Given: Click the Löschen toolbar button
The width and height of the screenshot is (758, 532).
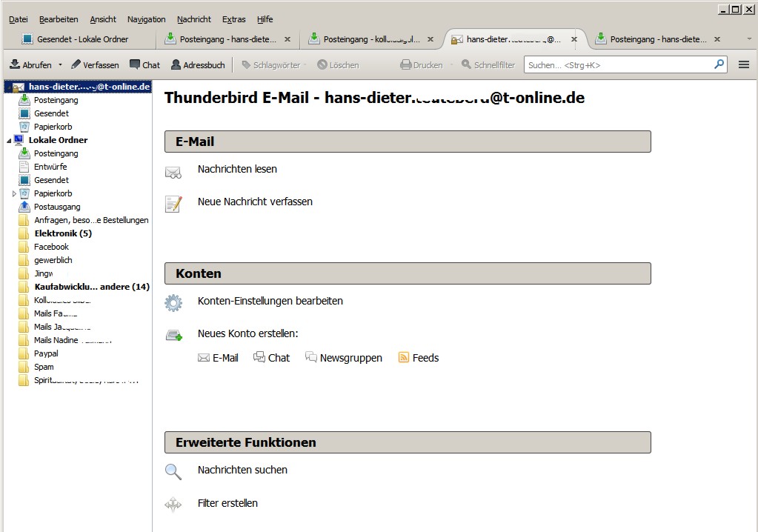Looking at the screenshot, I should tap(338, 64).
